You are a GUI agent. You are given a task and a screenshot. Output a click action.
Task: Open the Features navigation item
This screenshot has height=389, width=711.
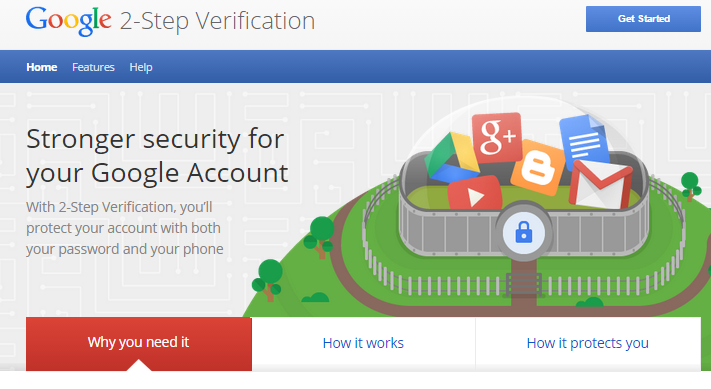[93, 67]
